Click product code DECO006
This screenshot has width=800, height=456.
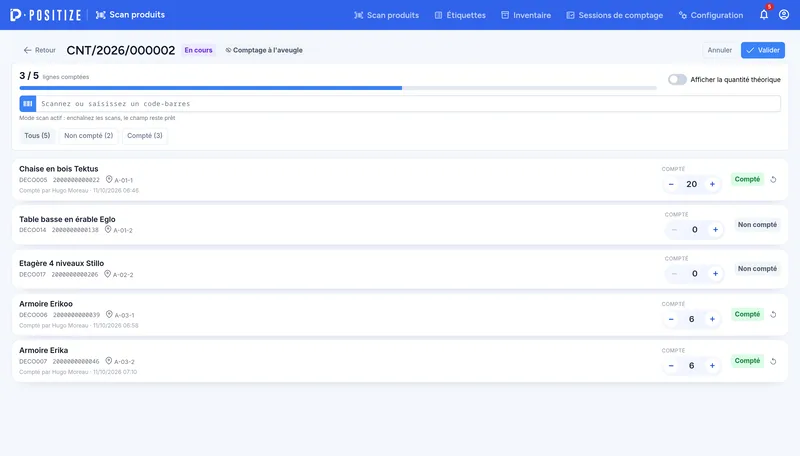[33, 315]
